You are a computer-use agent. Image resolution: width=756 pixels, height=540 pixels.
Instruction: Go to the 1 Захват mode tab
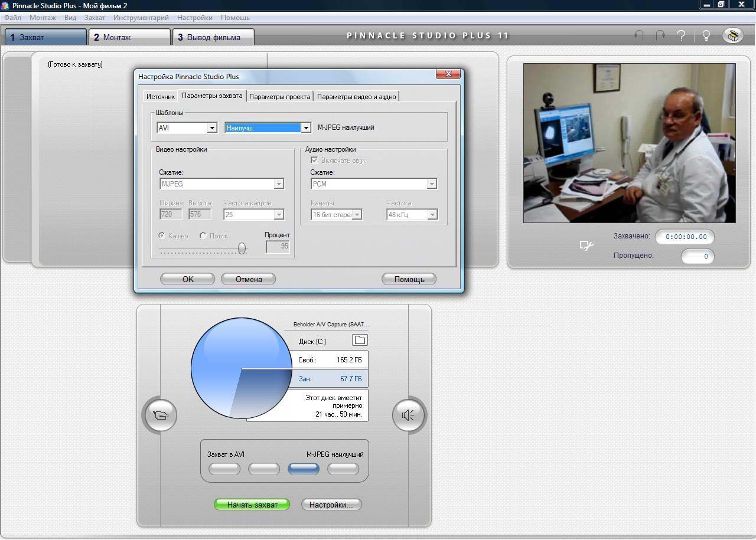[x=45, y=37]
